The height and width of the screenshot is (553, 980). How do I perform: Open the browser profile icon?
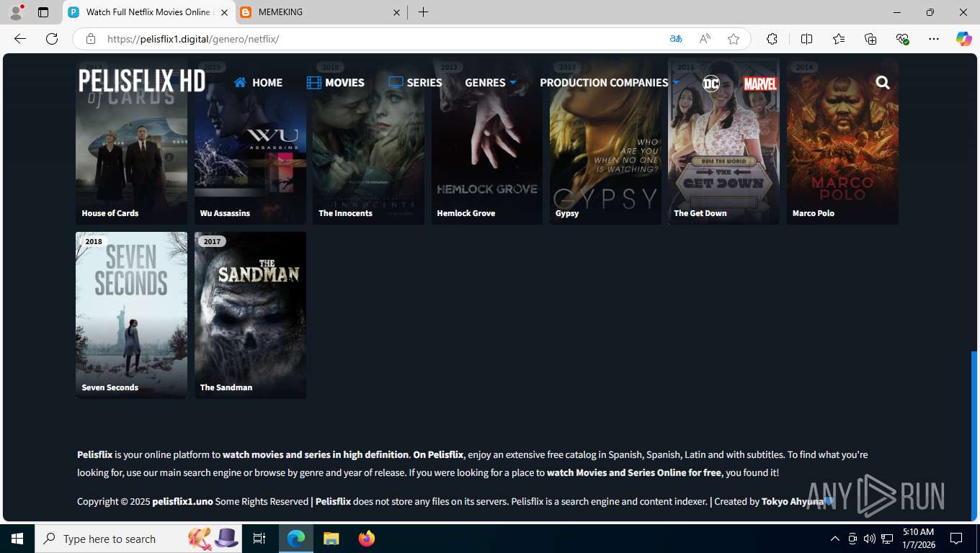click(16, 12)
